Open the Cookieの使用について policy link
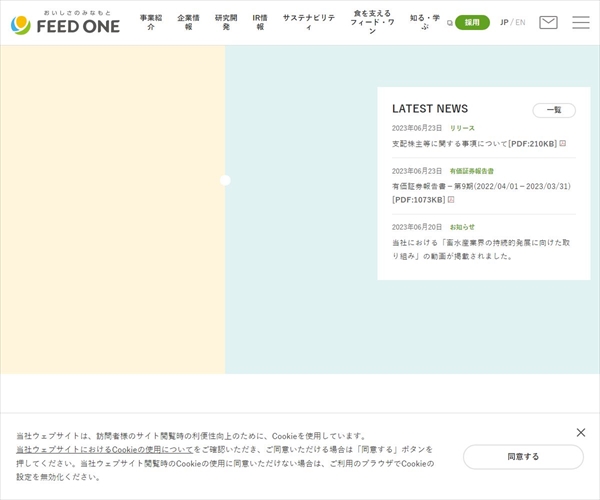 pyautogui.click(x=104, y=450)
